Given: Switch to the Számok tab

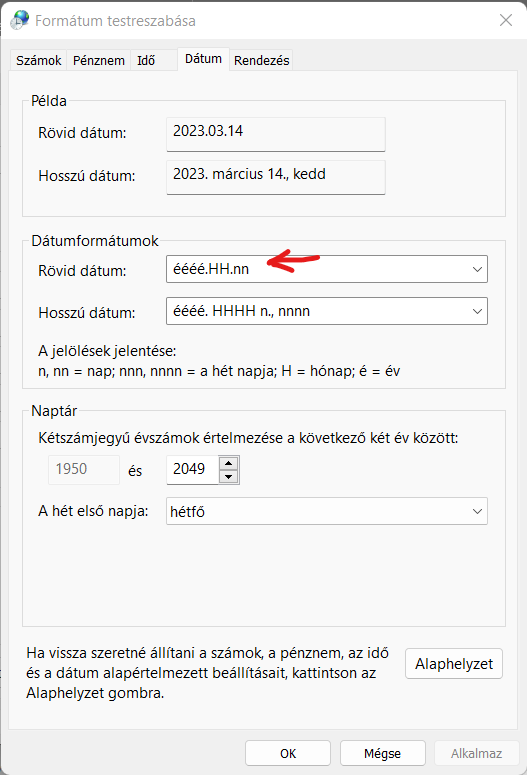Looking at the screenshot, I should [x=39, y=60].
